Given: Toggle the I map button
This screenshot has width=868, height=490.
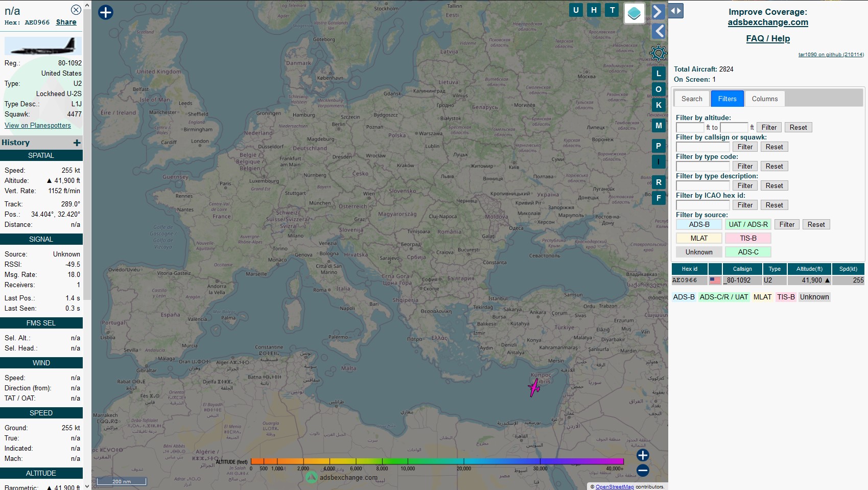Looking at the screenshot, I should pos(659,162).
